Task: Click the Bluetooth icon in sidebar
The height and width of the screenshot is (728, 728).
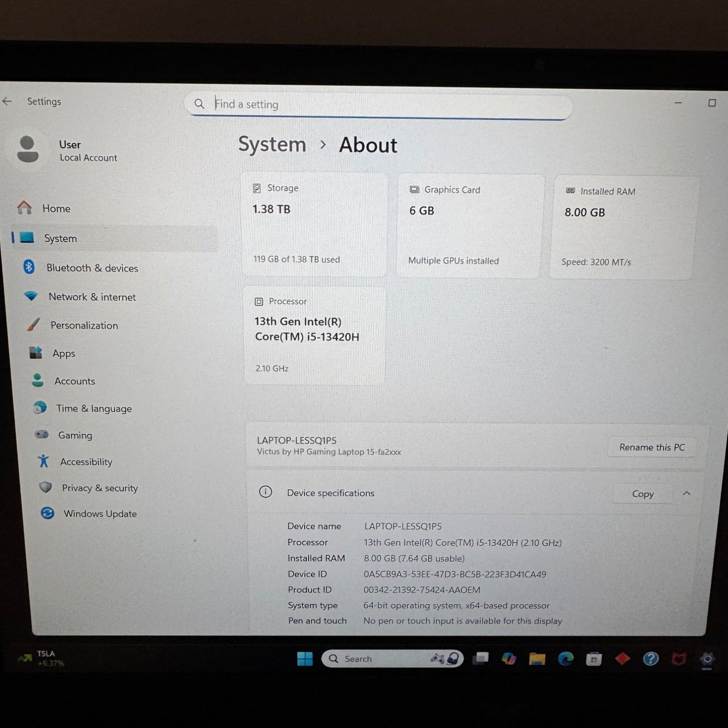Action: [x=29, y=267]
